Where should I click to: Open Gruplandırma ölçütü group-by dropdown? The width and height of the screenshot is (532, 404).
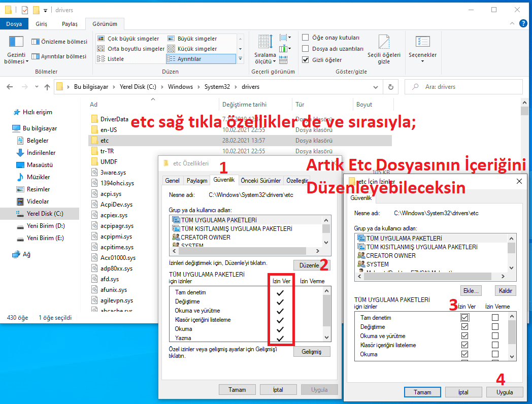pyautogui.click(x=285, y=38)
